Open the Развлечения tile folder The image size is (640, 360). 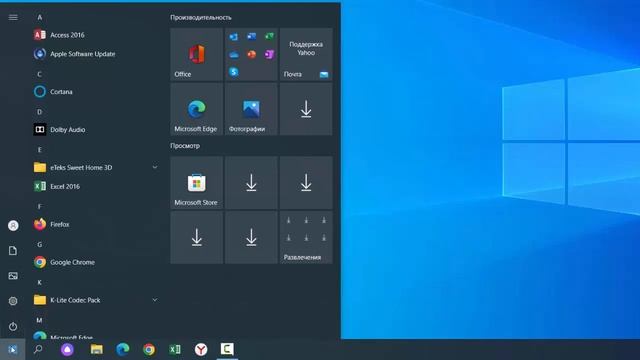pyautogui.click(x=306, y=238)
